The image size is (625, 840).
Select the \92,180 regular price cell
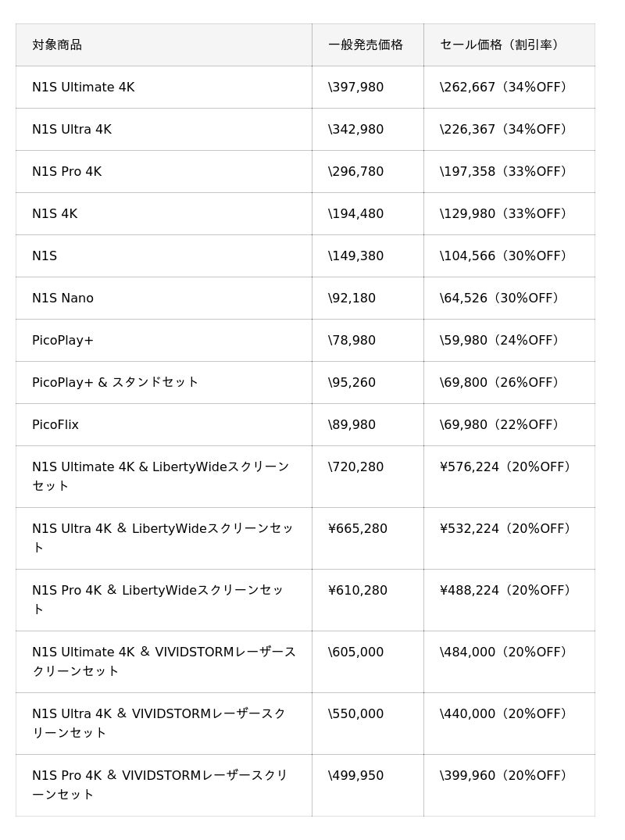[352, 298]
